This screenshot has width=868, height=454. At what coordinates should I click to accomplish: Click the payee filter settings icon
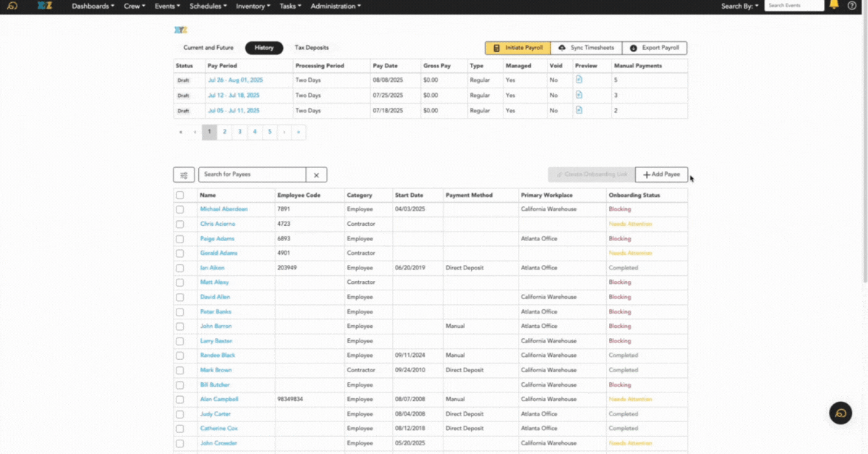point(184,175)
